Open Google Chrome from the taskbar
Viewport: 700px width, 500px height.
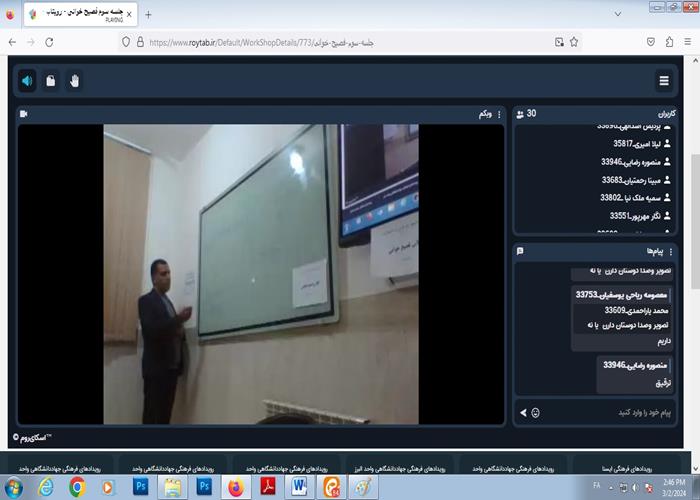pyautogui.click(x=77, y=487)
